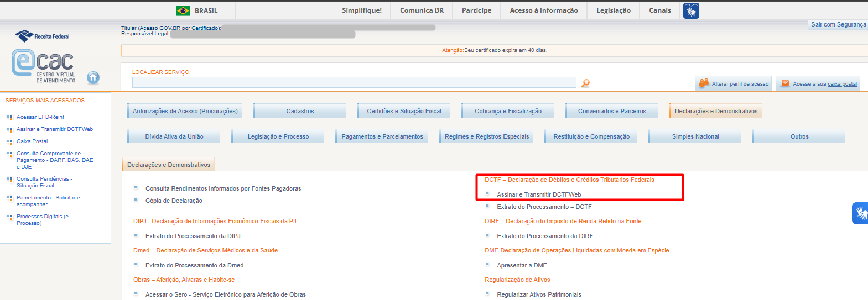The image size is (868, 300).
Task: Open Cópia de Declaração
Action: point(174,201)
